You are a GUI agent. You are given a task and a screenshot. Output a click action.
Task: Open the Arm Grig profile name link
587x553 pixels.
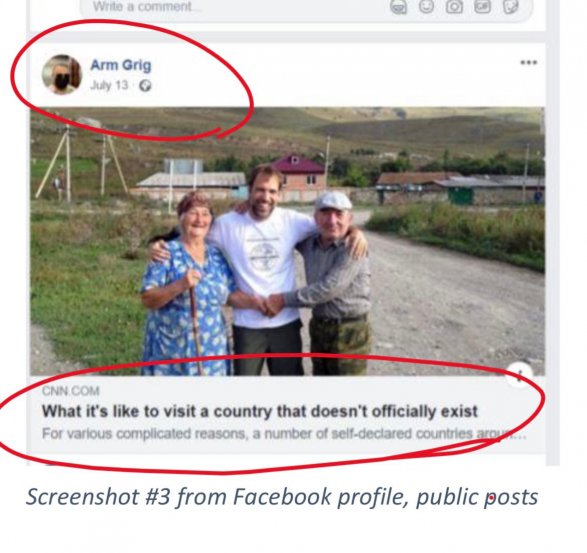pos(121,65)
